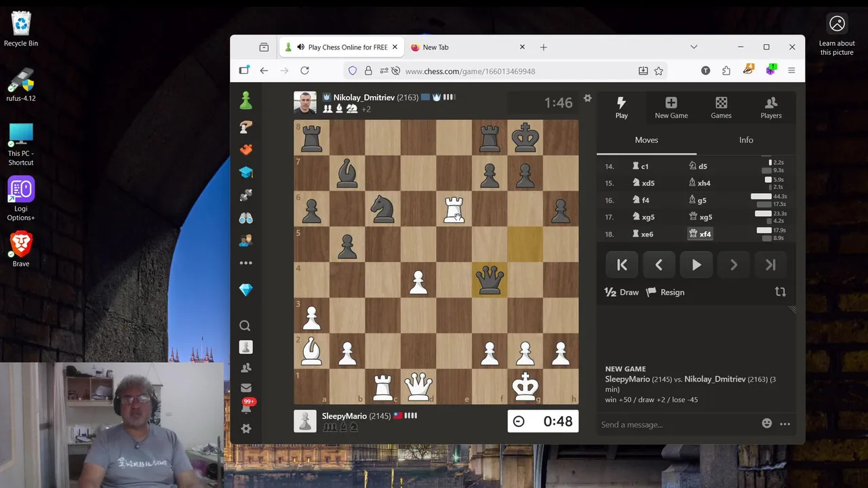Open the messages envelope icon
The width and height of the screenshot is (868, 488).
pos(245,388)
